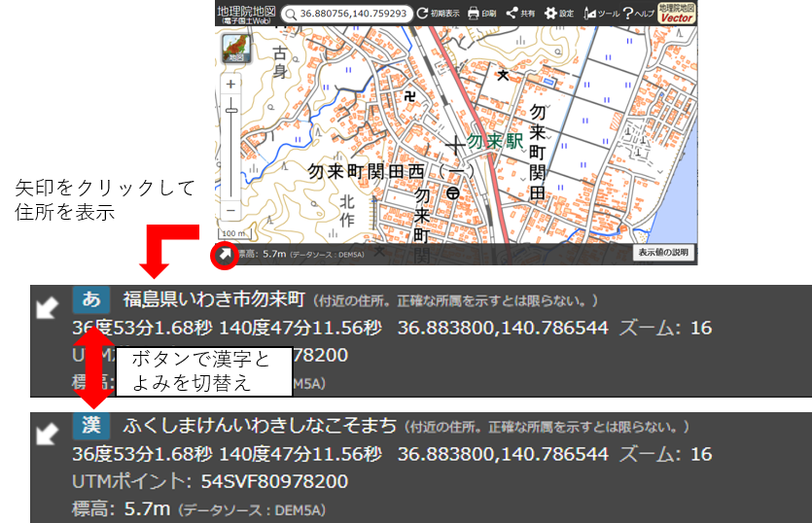Open 表示値の説明 explanation
Viewport: 812px width, 523px height.
(663, 252)
